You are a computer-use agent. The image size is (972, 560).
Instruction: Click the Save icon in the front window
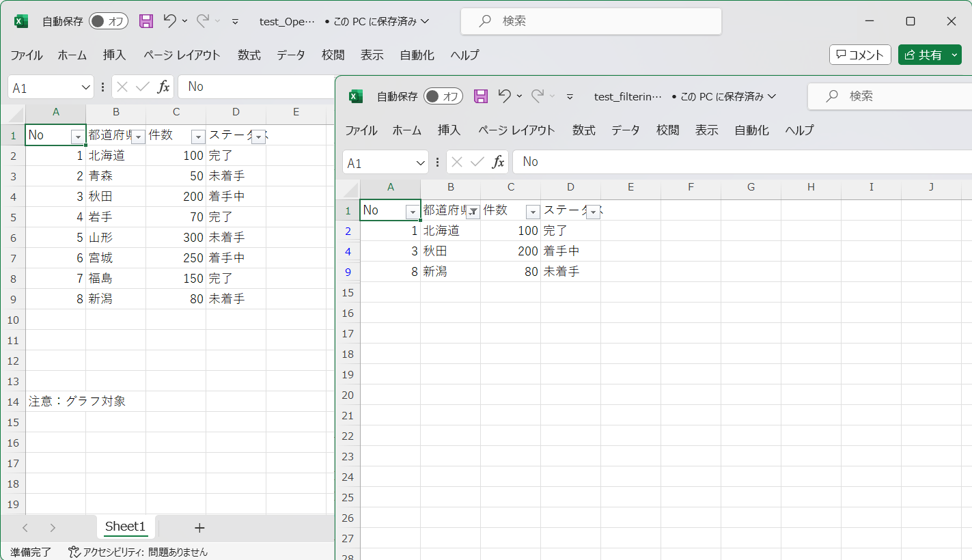tap(481, 96)
